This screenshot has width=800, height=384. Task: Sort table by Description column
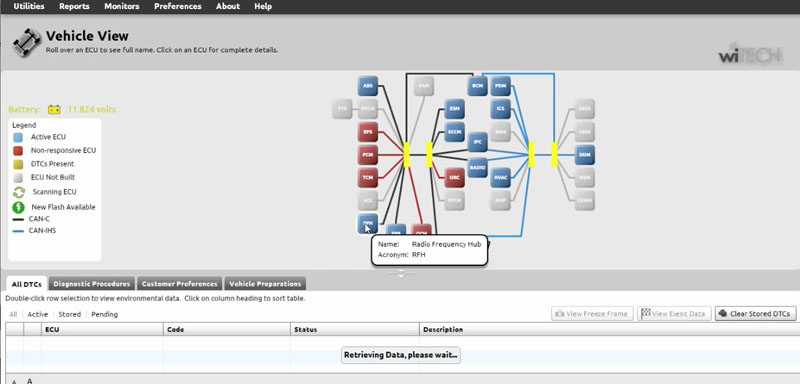coord(610,329)
